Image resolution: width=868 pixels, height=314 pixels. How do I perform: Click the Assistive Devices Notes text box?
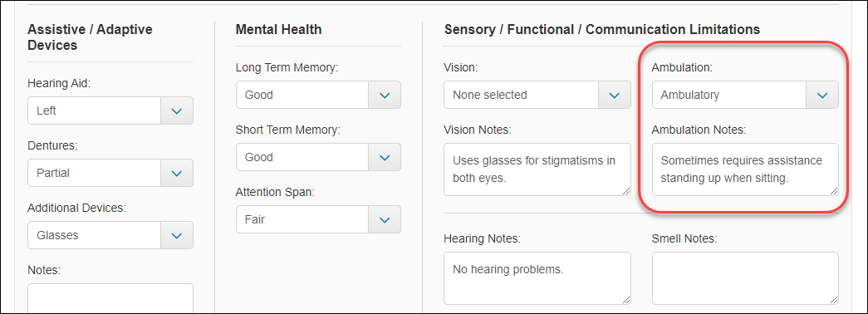110,298
